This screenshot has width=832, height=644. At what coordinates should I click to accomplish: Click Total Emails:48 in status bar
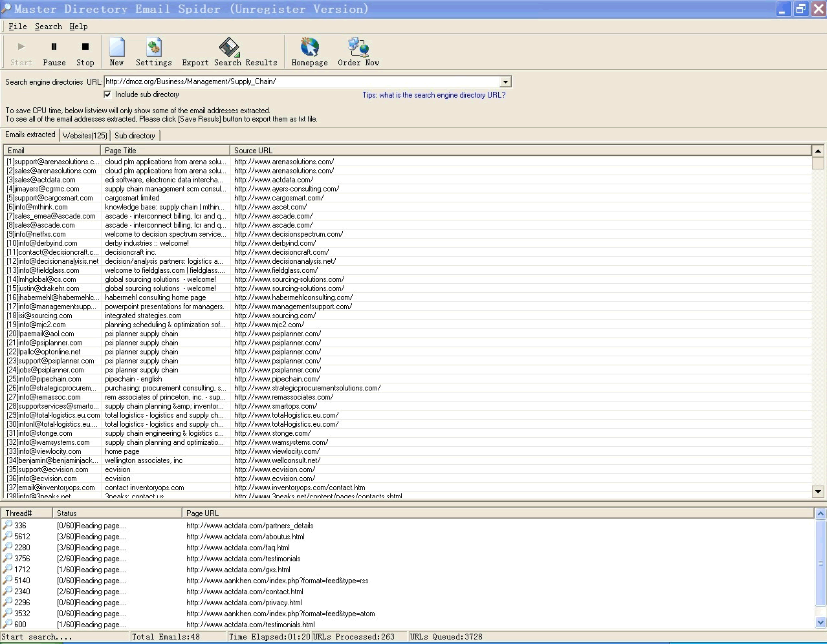click(166, 637)
